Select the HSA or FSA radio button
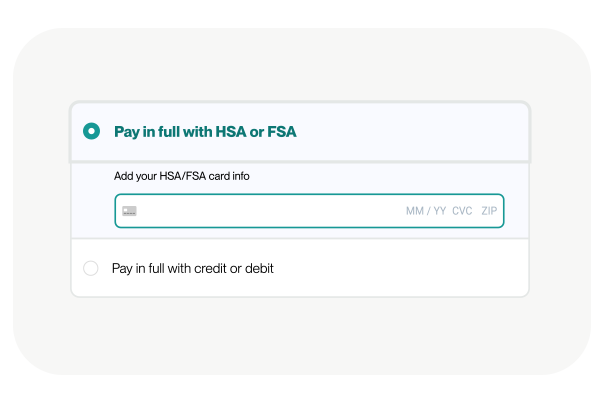Screen dimensions: 600x400 tap(91, 131)
